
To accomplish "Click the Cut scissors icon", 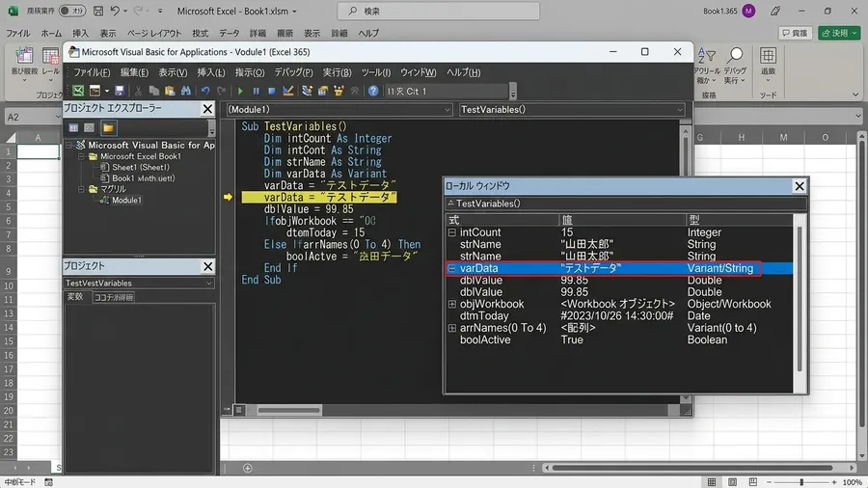I will pos(138,91).
